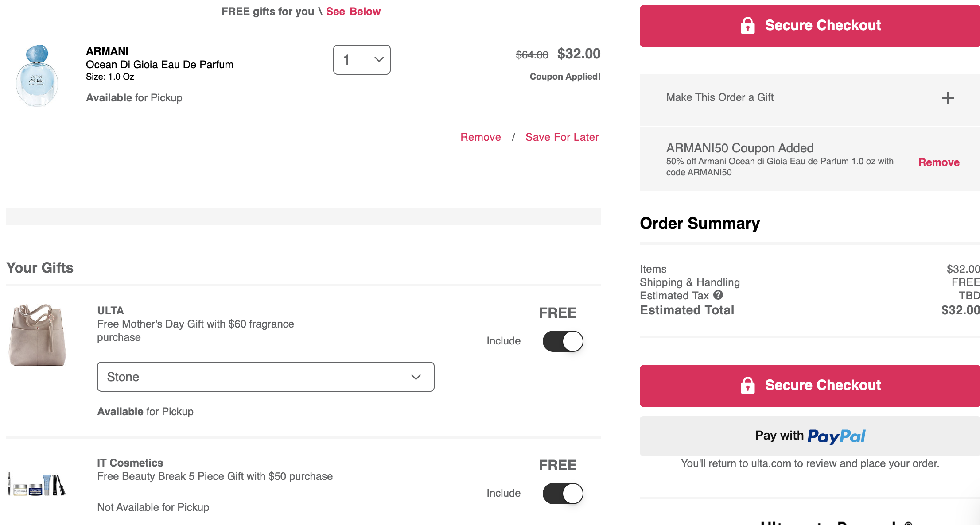
Task: Click the plus icon for Make This Order a Gift
Action: (948, 98)
